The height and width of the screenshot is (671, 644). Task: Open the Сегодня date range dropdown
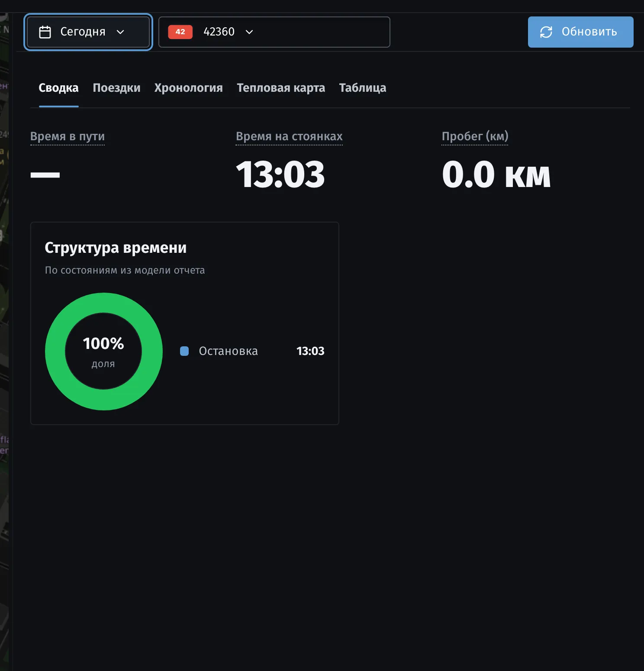point(88,32)
